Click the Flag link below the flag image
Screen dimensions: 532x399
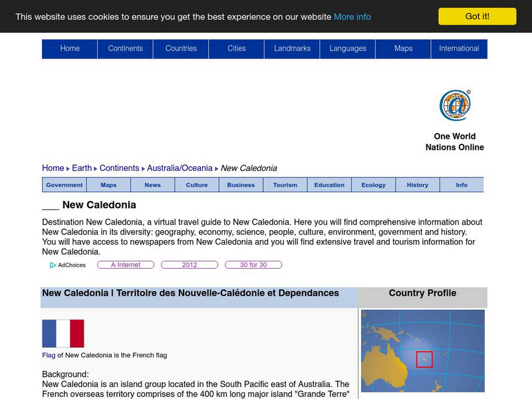(47, 355)
